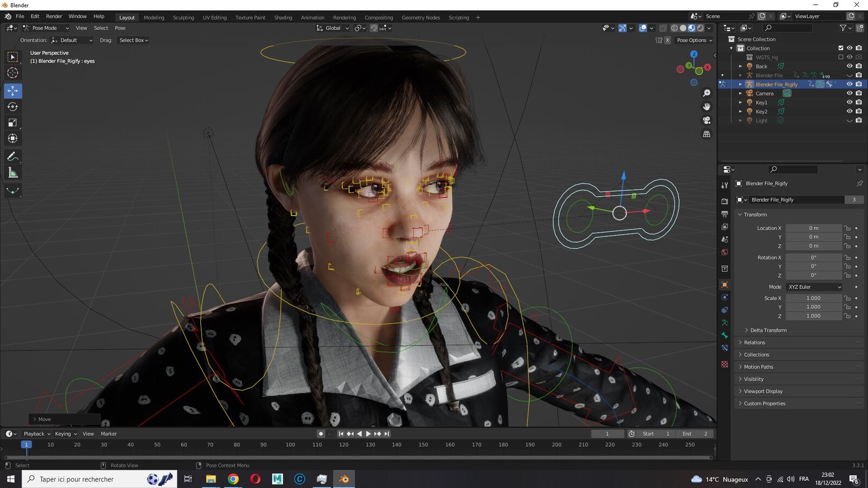This screenshot has height=488, width=868.
Task: Hide Key2 light in viewport
Action: (850, 111)
